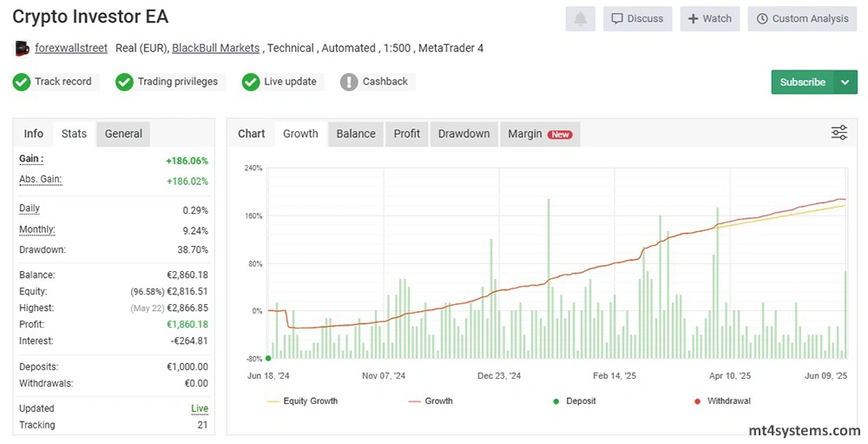
Task: Toggle Deposit legend item
Action: tap(575, 401)
